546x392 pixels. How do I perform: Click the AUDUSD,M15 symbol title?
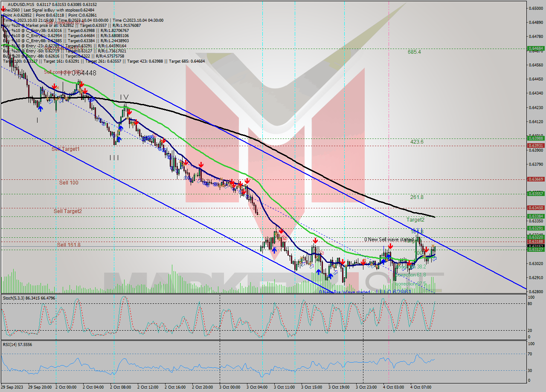click(20, 5)
